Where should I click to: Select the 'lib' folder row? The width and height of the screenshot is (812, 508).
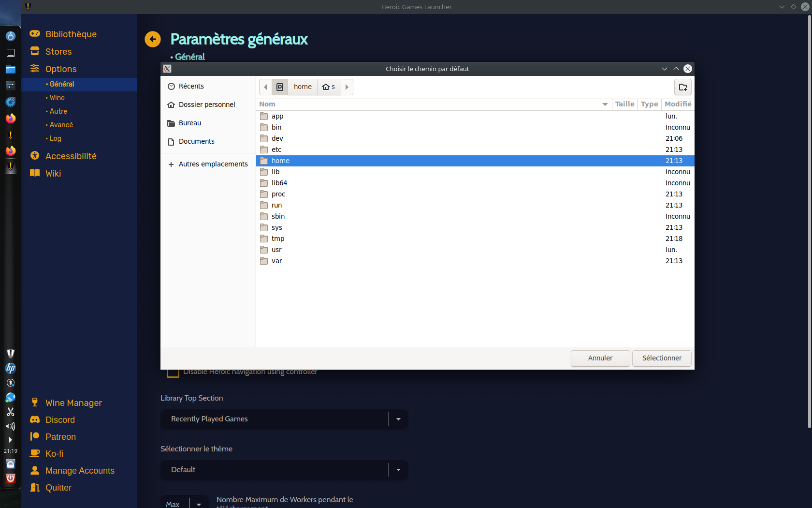475,172
